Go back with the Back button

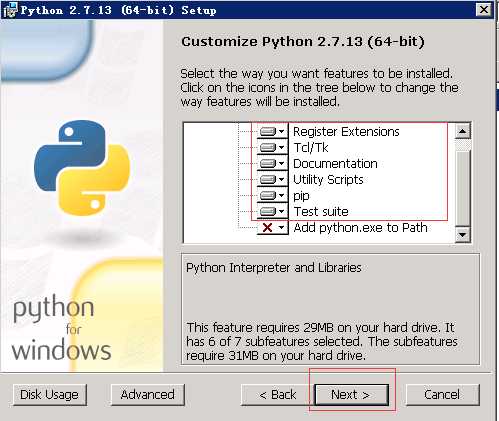coord(278,395)
